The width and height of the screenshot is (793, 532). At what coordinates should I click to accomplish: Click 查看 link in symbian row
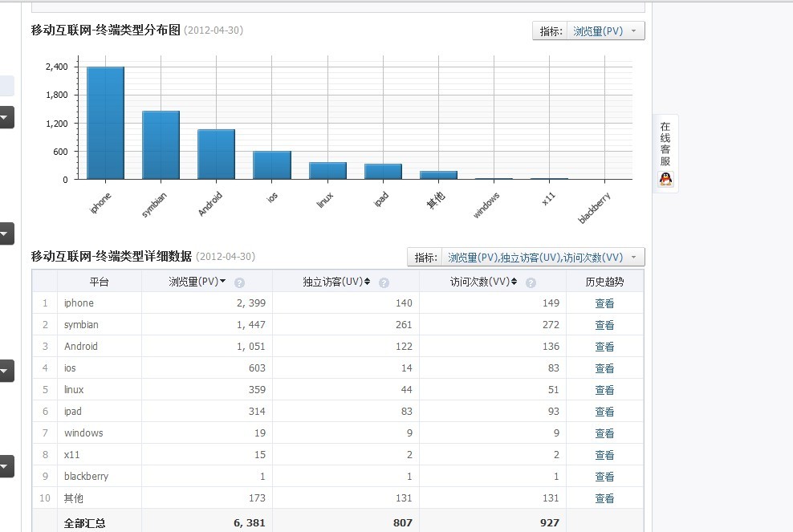pyautogui.click(x=604, y=325)
